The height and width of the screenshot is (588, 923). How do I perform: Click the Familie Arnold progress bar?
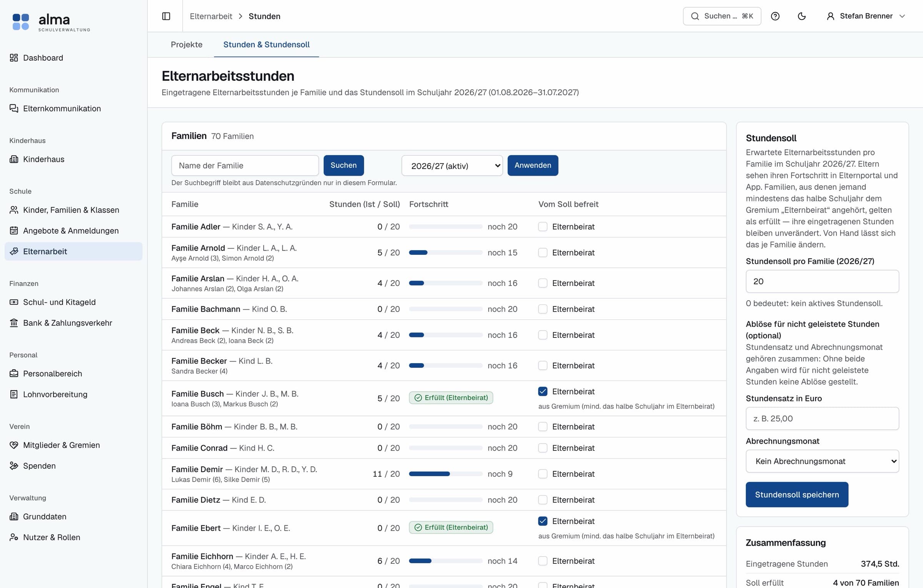pyautogui.click(x=446, y=252)
